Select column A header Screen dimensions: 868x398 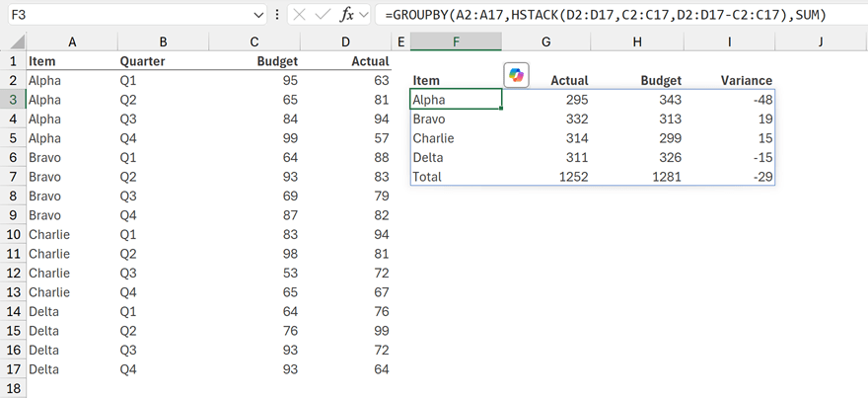[x=72, y=41]
